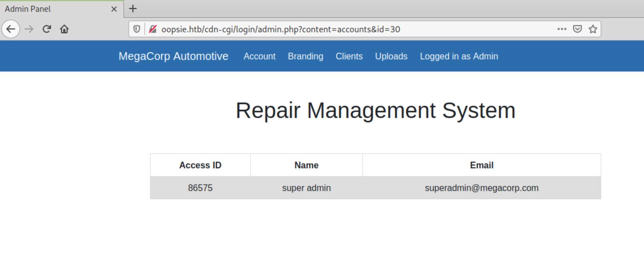
Task: Open the Account menu item
Action: 259,56
